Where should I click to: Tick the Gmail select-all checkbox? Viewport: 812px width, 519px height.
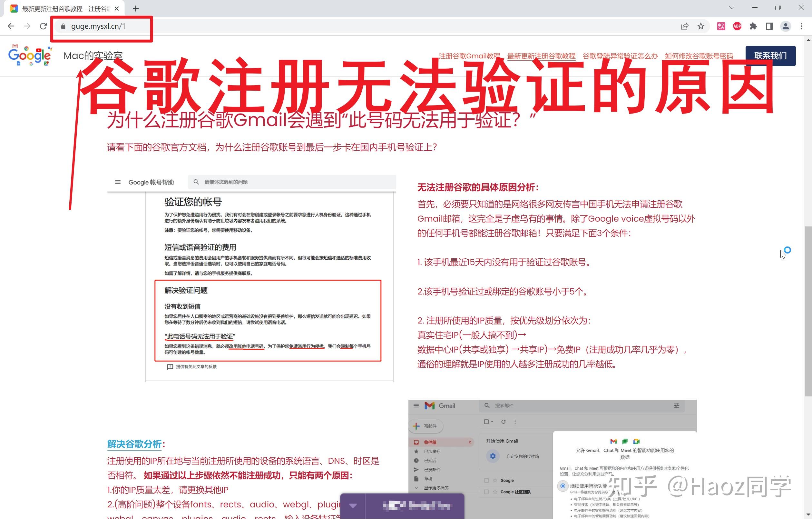click(x=486, y=422)
